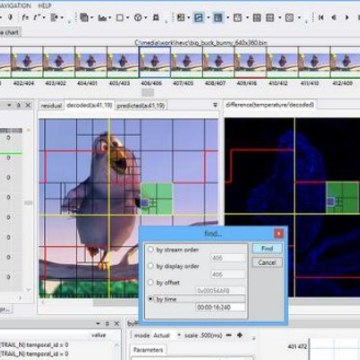This screenshot has width=360, height=360.
Task: Click the export document toolbar icon
Action: (x=54, y=18)
